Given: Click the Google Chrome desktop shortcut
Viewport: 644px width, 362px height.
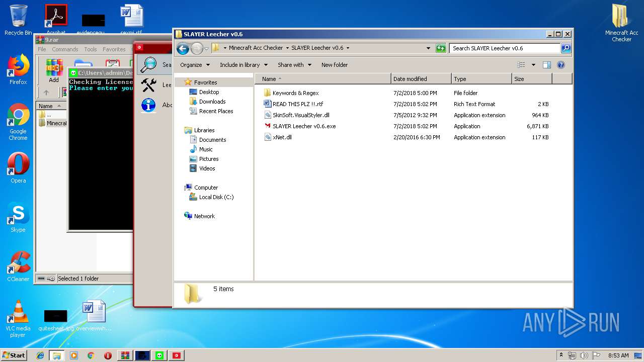Looking at the screenshot, I should pos(18,122).
